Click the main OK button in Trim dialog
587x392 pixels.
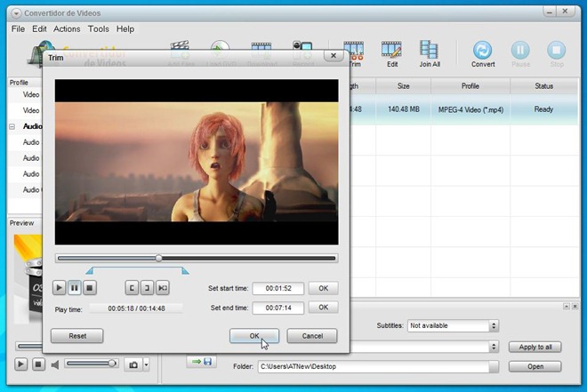(x=254, y=336)
